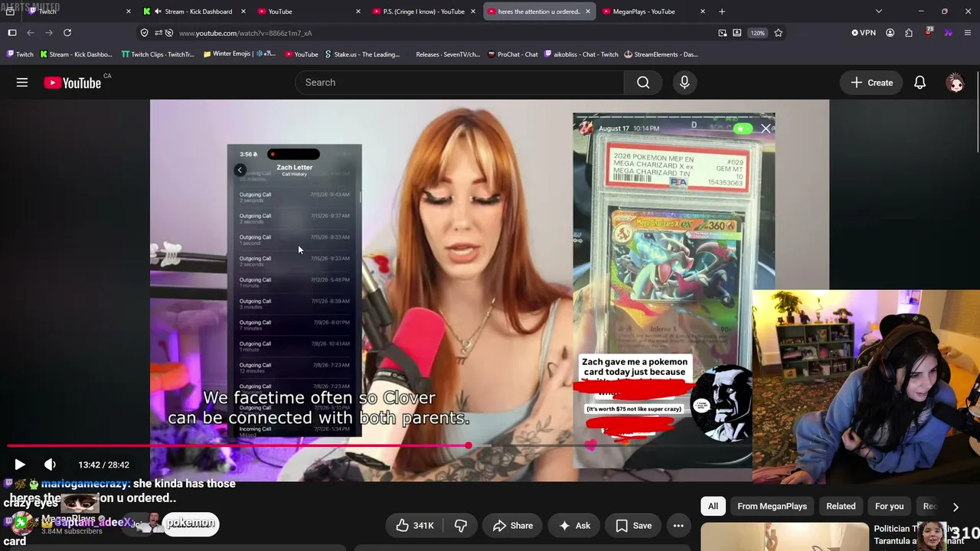Select the Related filter chip
Image resolution: width=980 pixels, height=551 pixels.
tap(841, 507)
